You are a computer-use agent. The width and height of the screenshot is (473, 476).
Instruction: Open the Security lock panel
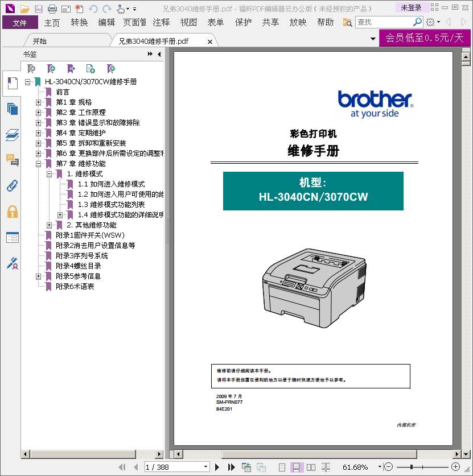pos(12,212)
